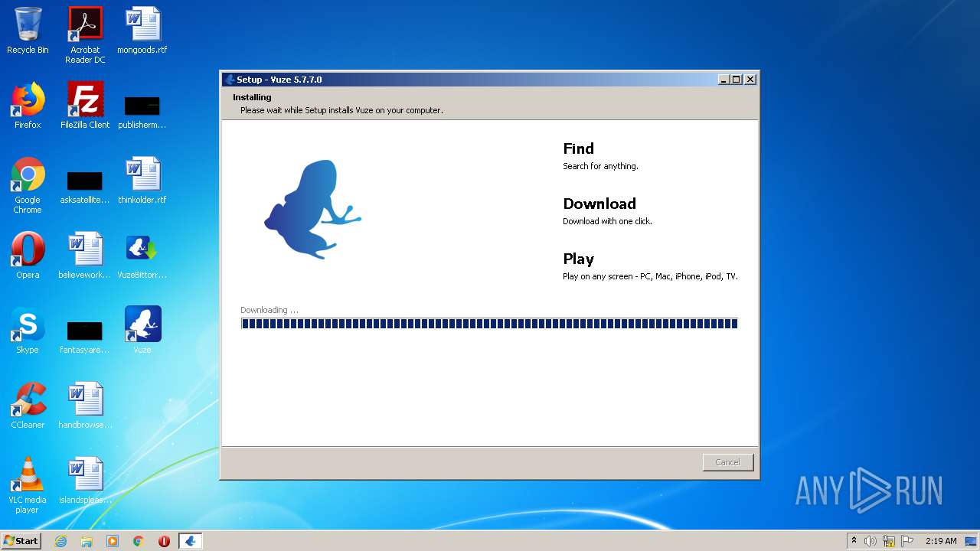Maximize the Vuze Setup window

pyautogui.click(x=737, y=80)
